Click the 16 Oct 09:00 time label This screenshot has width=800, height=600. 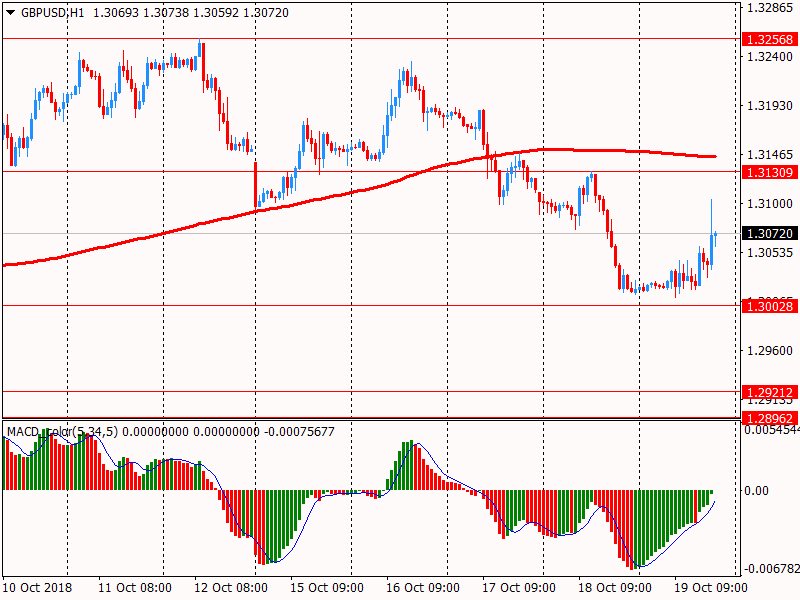423,588
